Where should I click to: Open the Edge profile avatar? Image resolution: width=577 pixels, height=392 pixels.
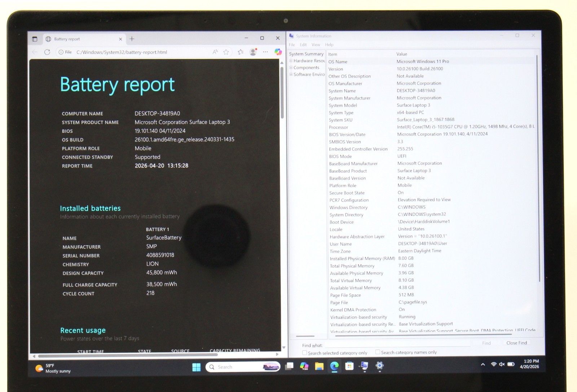pos(254,52)
